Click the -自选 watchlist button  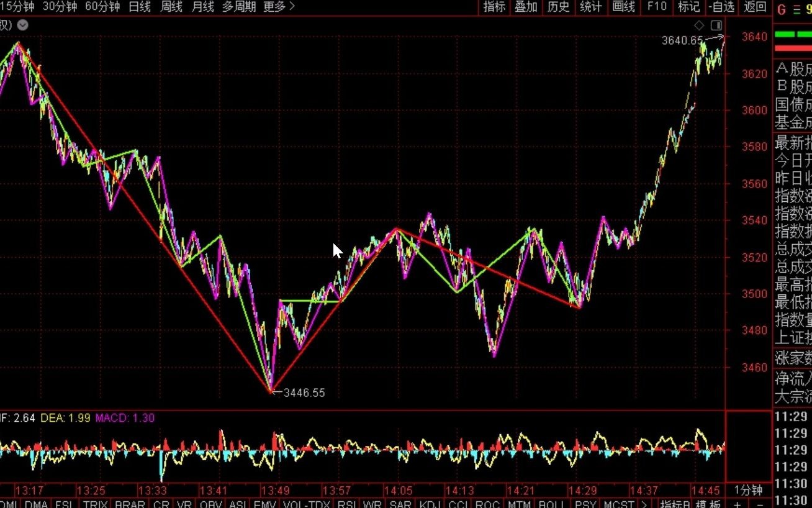(x=722, y=7)
